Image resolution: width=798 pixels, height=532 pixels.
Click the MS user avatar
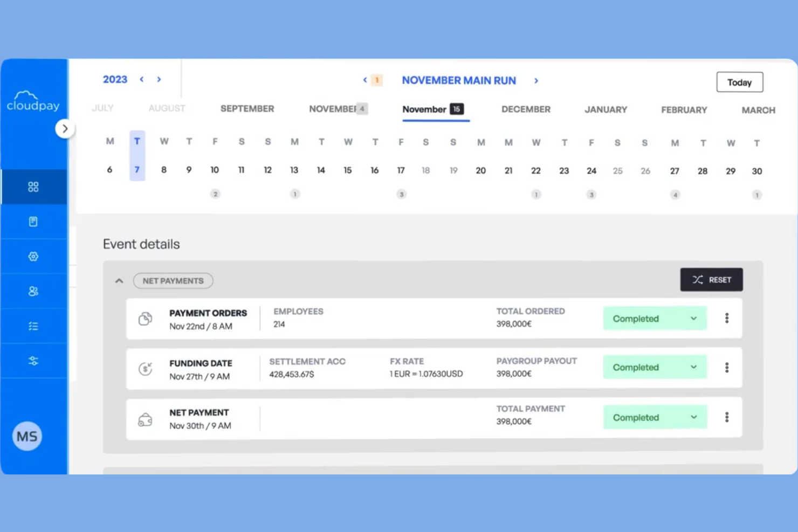[27, 436]
